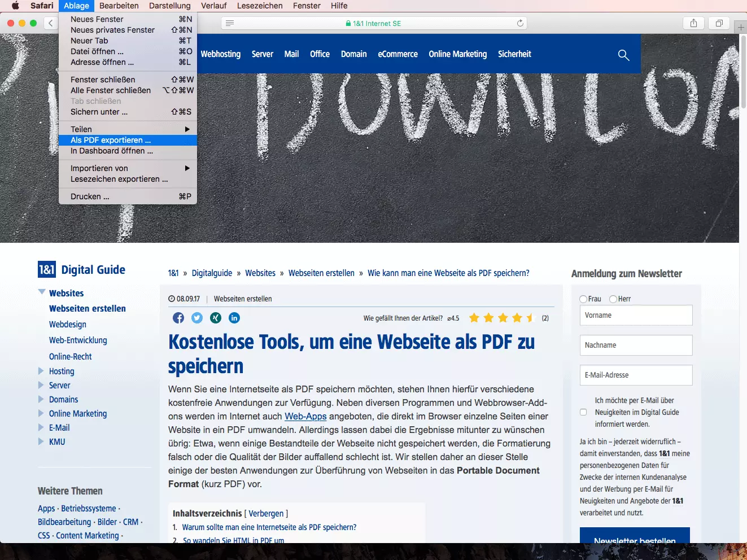The height and width of the screenshot is (560, 747).
Task: Open the Darstellung menu
Action: pos(170,6)
